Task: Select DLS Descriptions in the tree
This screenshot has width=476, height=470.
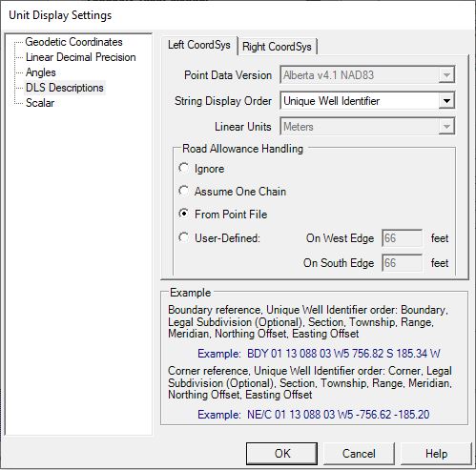Action: point(65,88)
